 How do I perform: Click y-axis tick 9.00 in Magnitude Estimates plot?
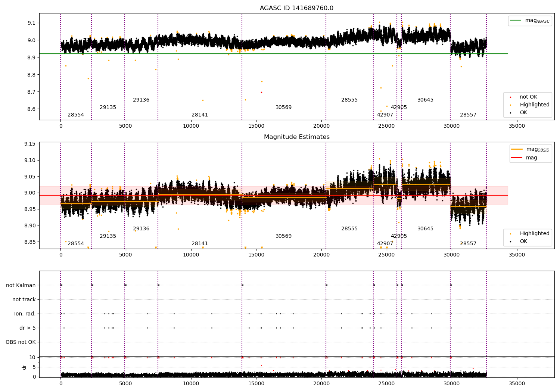(x=30, y=193)
